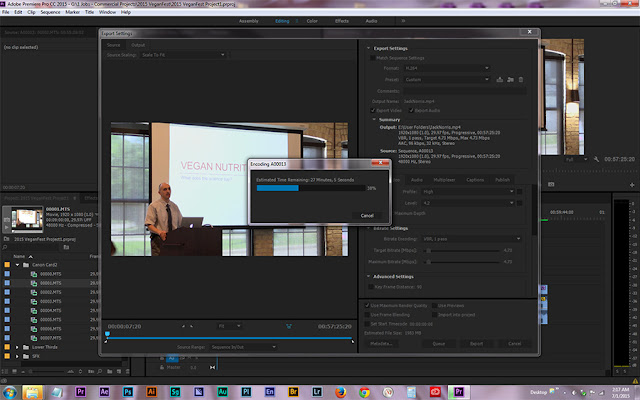
Task: Open Encore from the taskbar
Action: (x=270, y=392)
